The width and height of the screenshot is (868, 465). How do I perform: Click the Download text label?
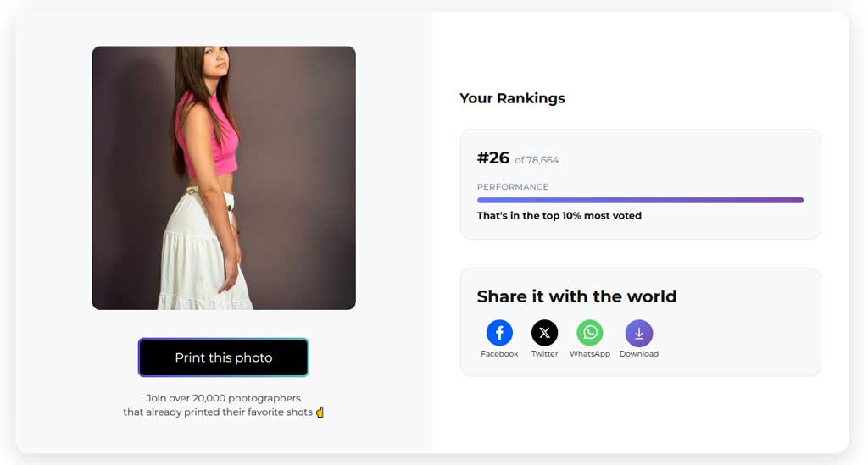(638, 354)
